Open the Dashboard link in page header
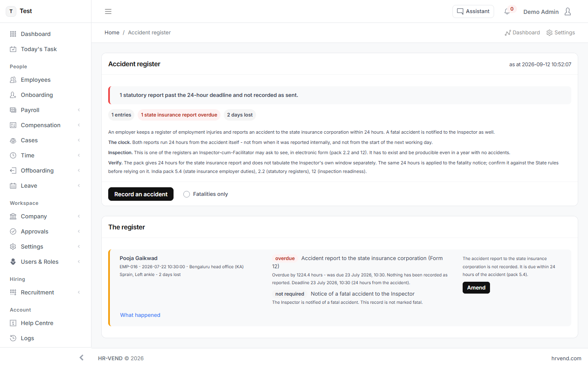The height and width of the screenshot is (368, 588). (522, 33)
